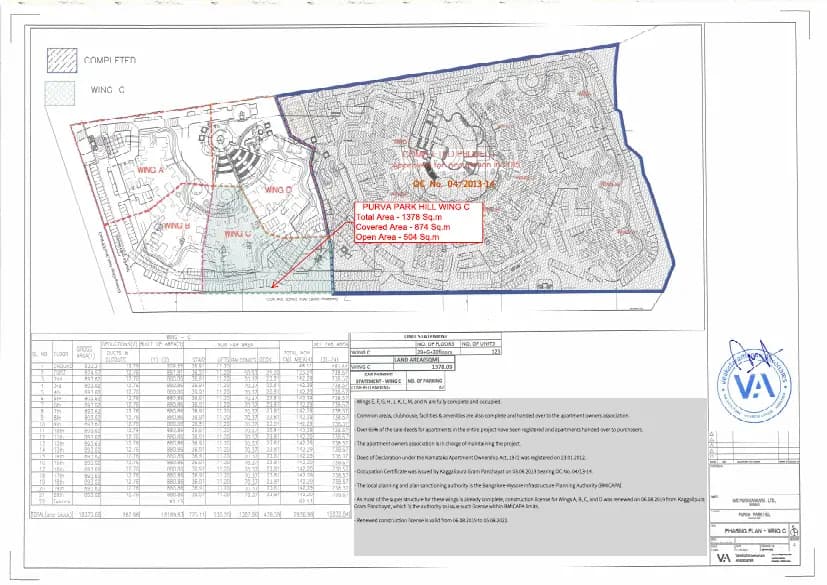Click the 'NO. OF PARKING' header cell
The height and width of the screenshot is (585, 827).
425,380
